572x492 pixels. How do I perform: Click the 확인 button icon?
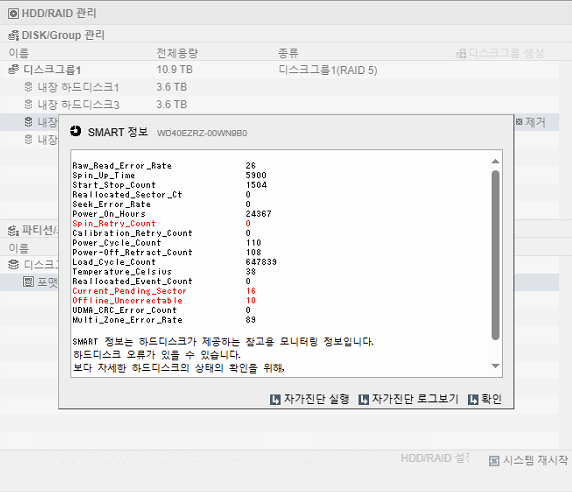pyautogui.click(x=473, y=400)
